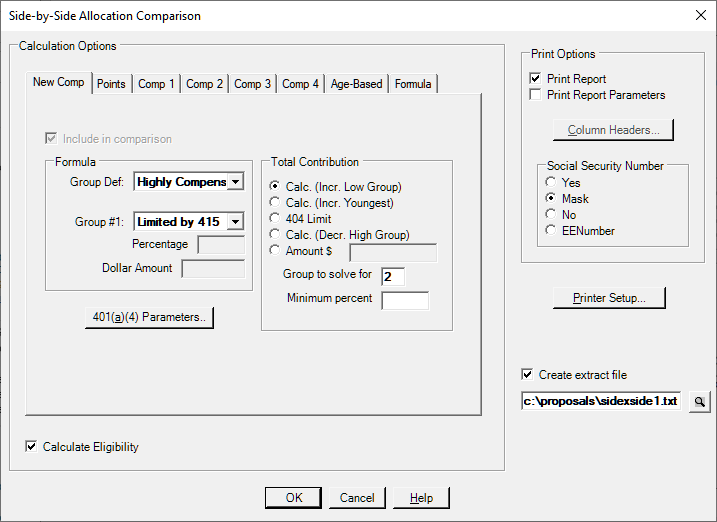Image resolution: width=717 pixels, height=522 pixels.
Task: Click into the Group to solve for field
Action: pos(393,277)
